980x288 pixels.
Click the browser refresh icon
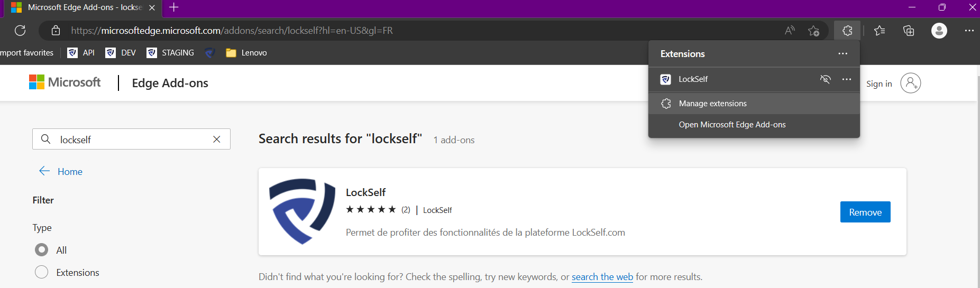coord(20,31)
